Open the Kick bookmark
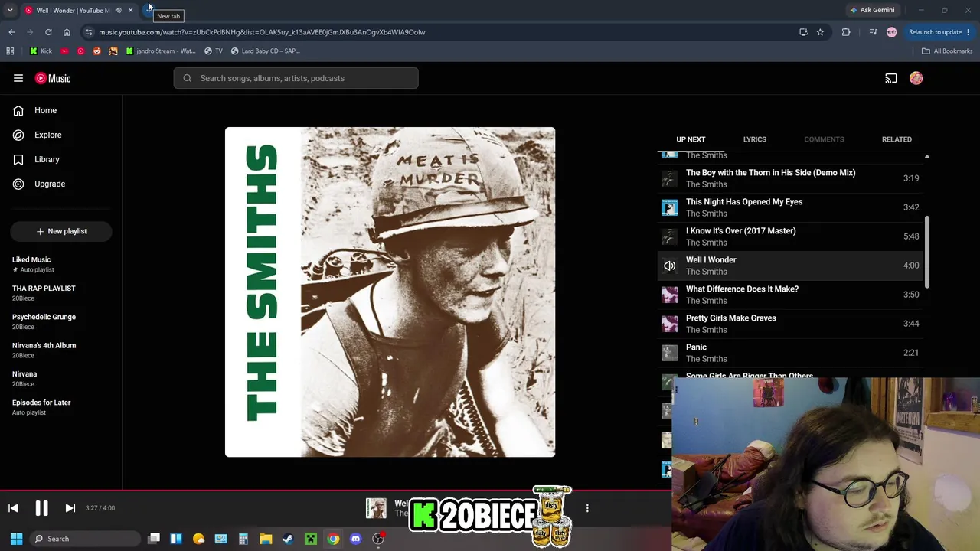 tap(41, 51)
